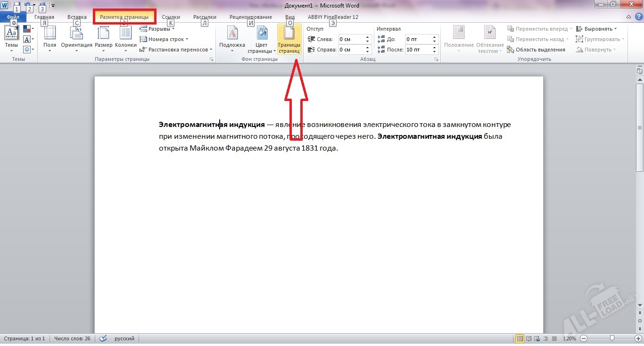Click the zoom slider handle
The height and width of the screenshot is (346, 644).
[x=611, y=338]
